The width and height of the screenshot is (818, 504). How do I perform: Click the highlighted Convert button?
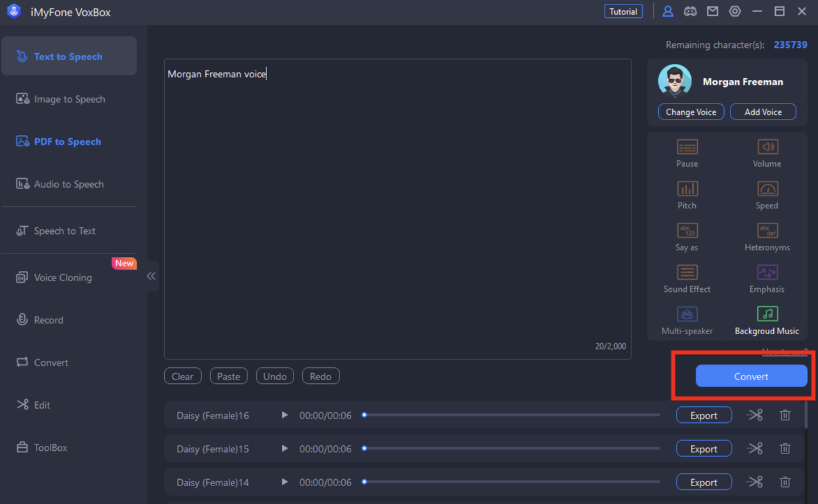pyautogui.click(x=751, y=376)
